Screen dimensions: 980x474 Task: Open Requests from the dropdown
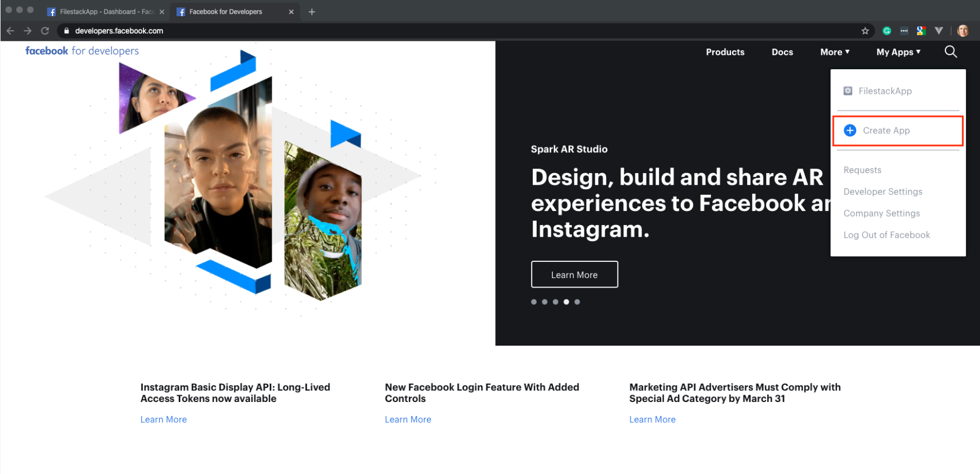click(862, 170)
